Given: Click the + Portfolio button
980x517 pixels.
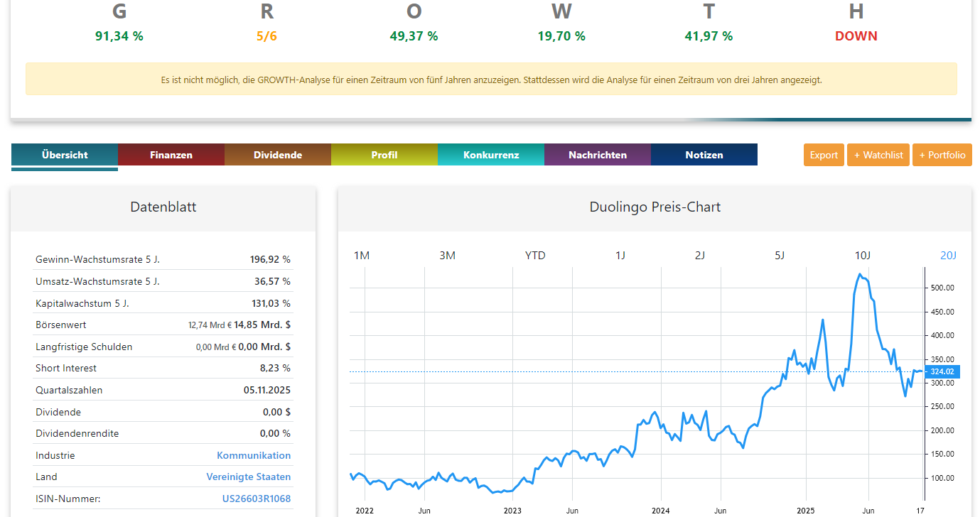Looking at the screenshot, I should (x=942, y=155).
